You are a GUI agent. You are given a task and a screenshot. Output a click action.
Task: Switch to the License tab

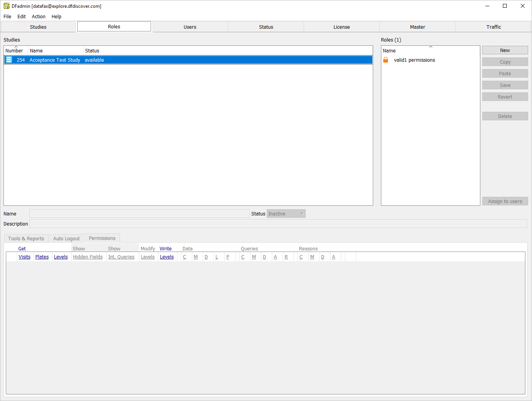(341, 27)
